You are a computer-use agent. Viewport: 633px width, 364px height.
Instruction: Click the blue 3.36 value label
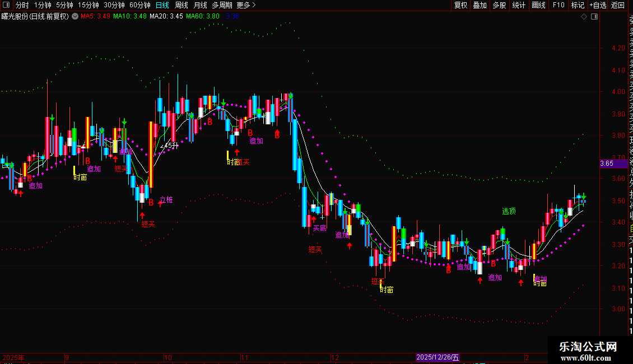pyautogui.click(x=232, y=16)
